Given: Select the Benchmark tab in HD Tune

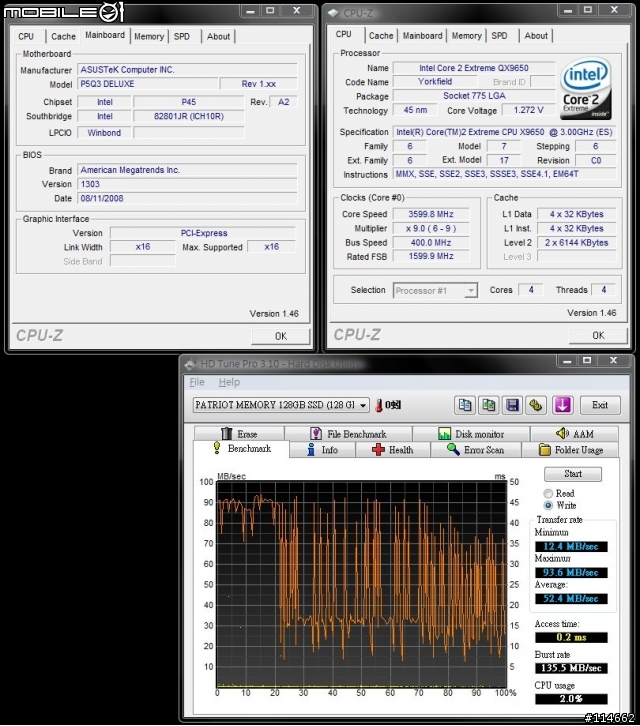Looking at the screenshot, I should 241,449.
